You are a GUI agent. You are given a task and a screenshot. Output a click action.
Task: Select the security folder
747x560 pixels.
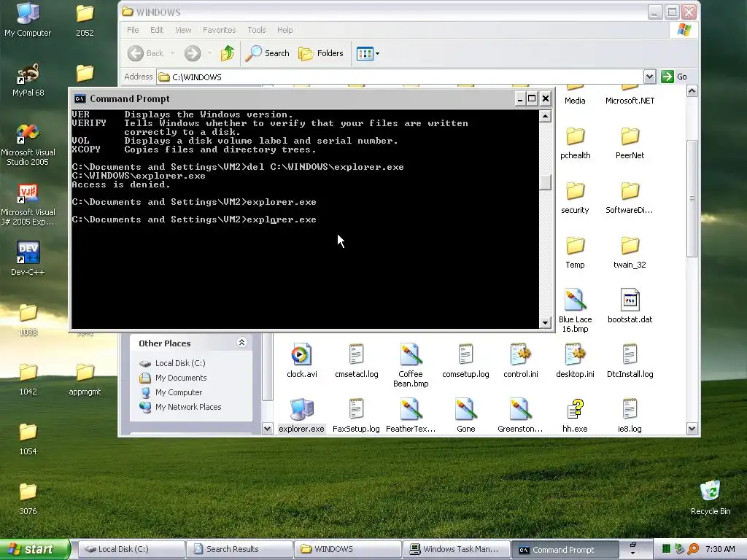coord(575,198)
